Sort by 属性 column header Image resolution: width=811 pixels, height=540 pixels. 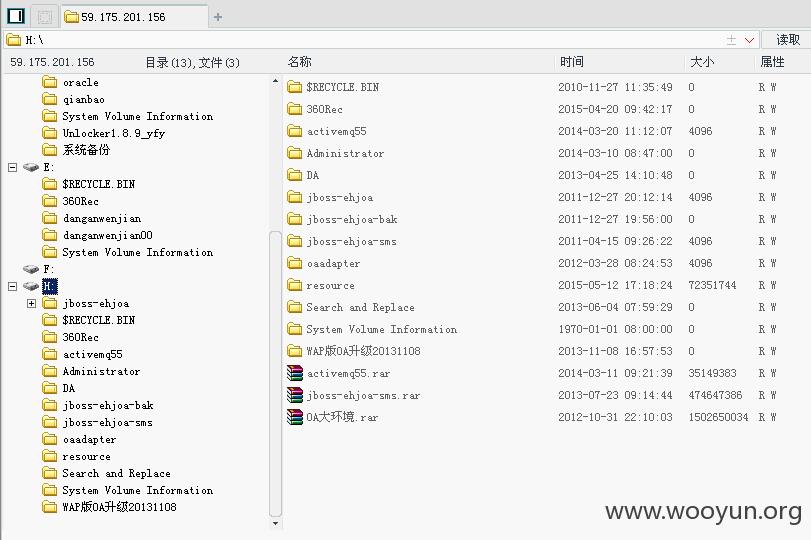coord(772,62)
